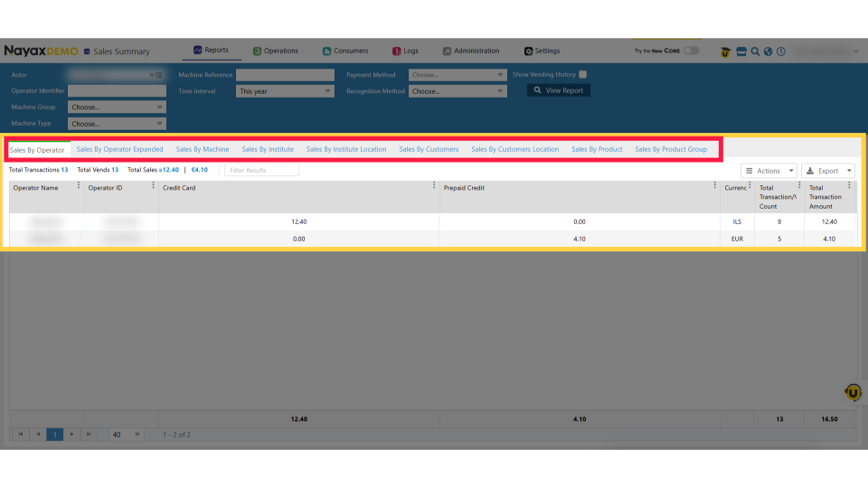
Task: Switch to Sales By Product tab
Action: [597, 149]
